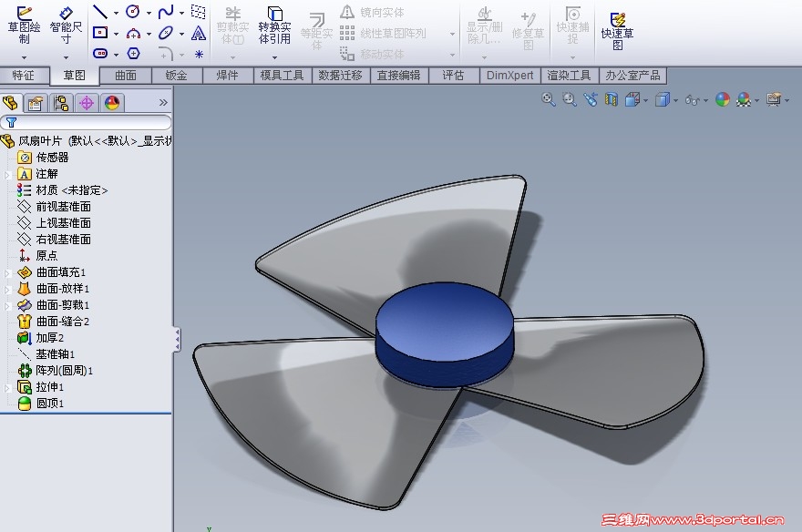The height and width of the screenshot is (532, 802).
Task: Open the Hide/Show Items glasses icon
Action: [x=692, y=99]
